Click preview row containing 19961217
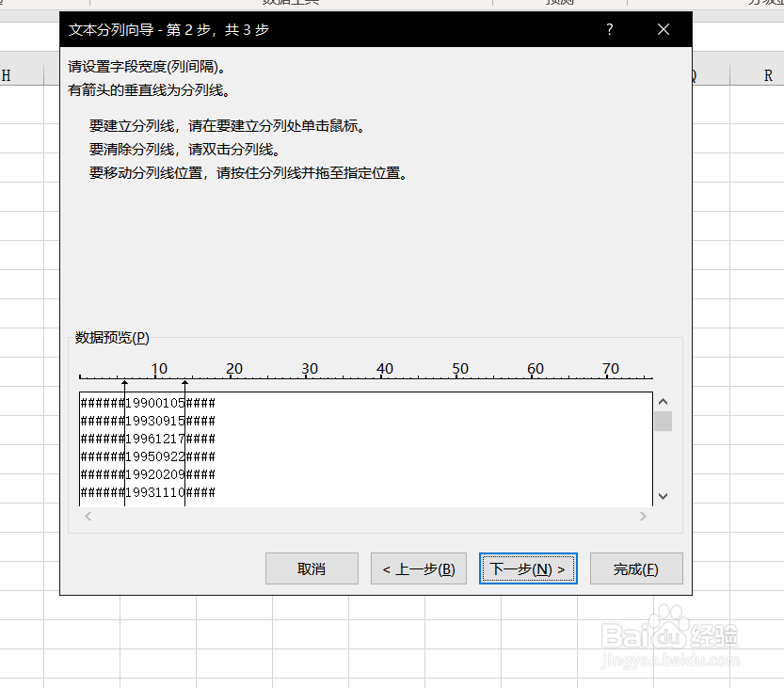The image size is (784, 688). [148, 439]
